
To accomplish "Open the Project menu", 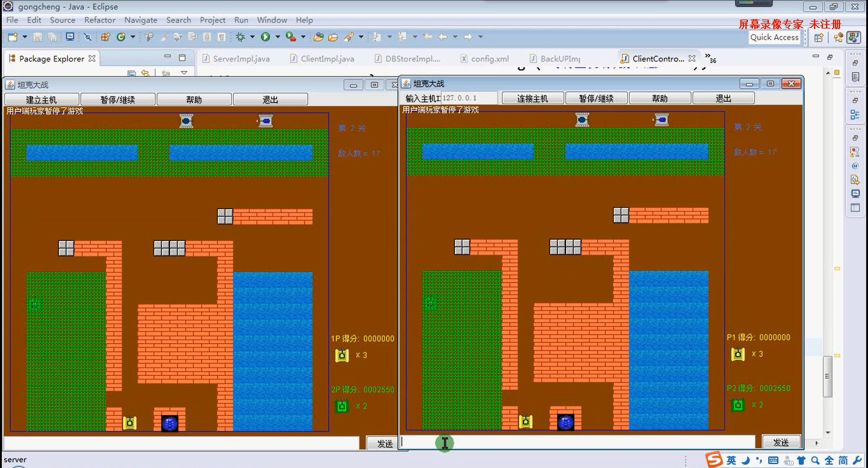I will tap(212, 20).
